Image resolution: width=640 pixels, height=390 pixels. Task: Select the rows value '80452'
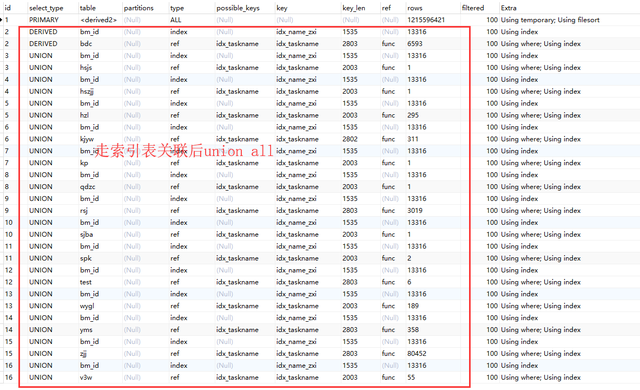point(417,354)
